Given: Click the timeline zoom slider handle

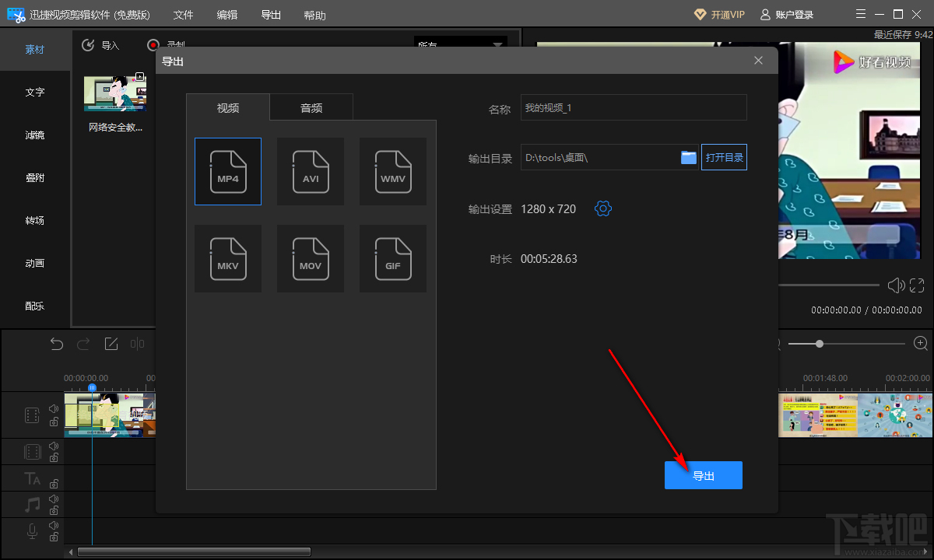Looking at the screenshot, I should [x=820, y=344].
